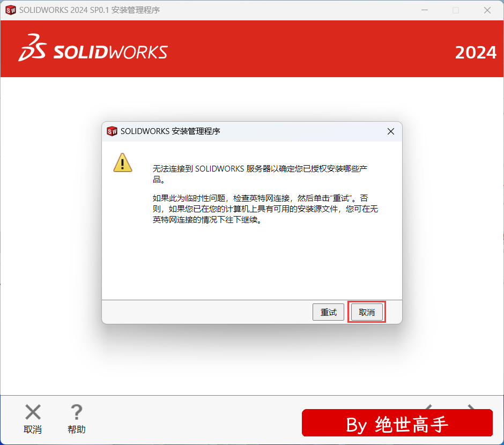Click the yellow warning triangle icon

[122, 162]
